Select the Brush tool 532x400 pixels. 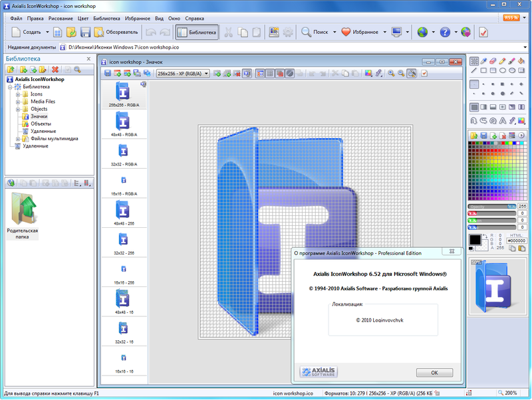(512, 61)
